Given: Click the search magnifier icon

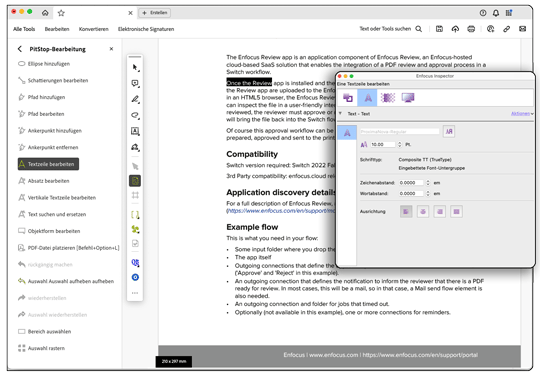Looking at the screenshot, I should [418, 29].
